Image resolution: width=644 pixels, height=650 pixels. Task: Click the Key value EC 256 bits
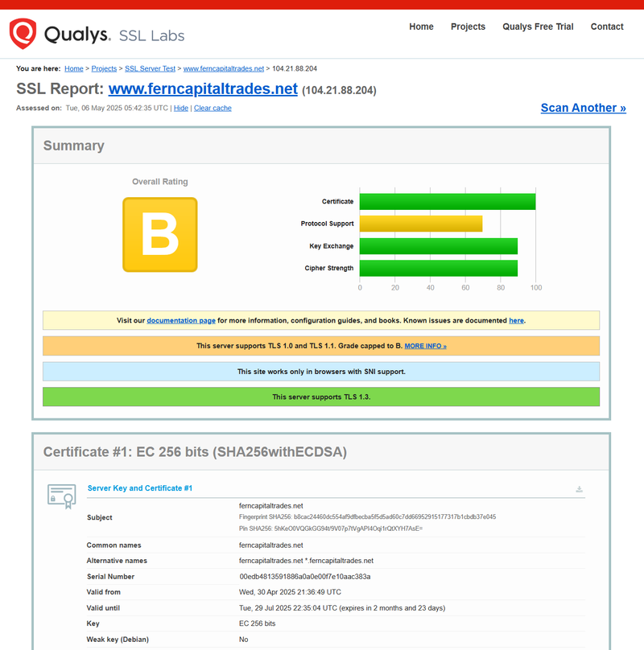[x=258, y=623]
